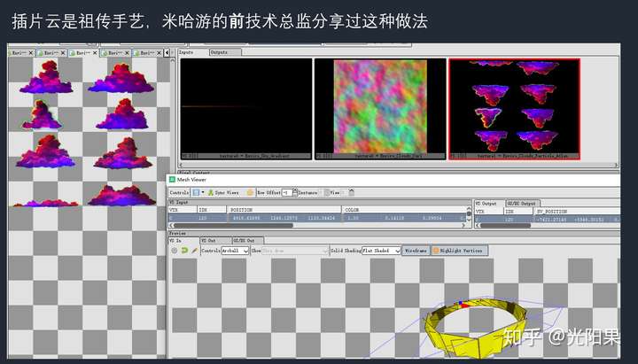
Task: Click the tab strip scroll-left arrow
Action: click(167, 53)
